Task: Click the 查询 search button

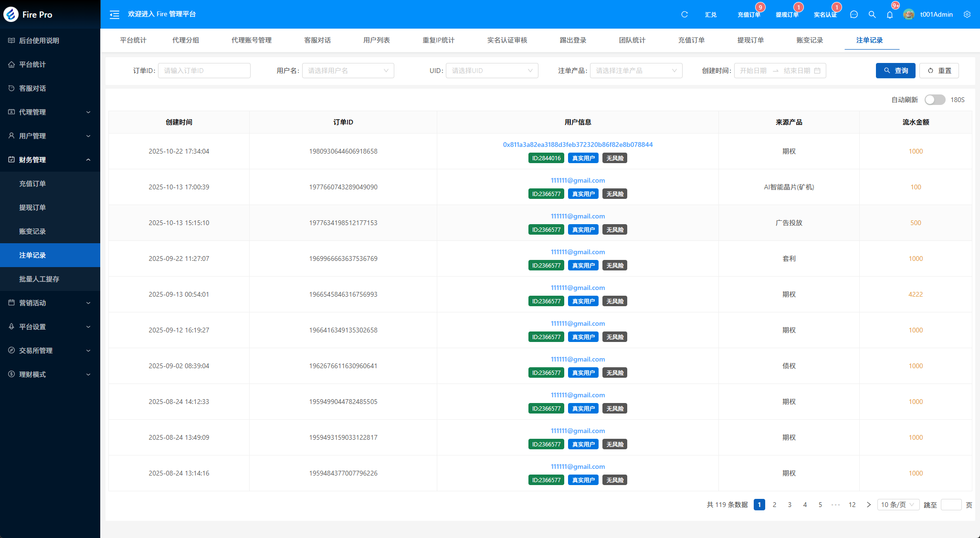Action: [896, 71]
